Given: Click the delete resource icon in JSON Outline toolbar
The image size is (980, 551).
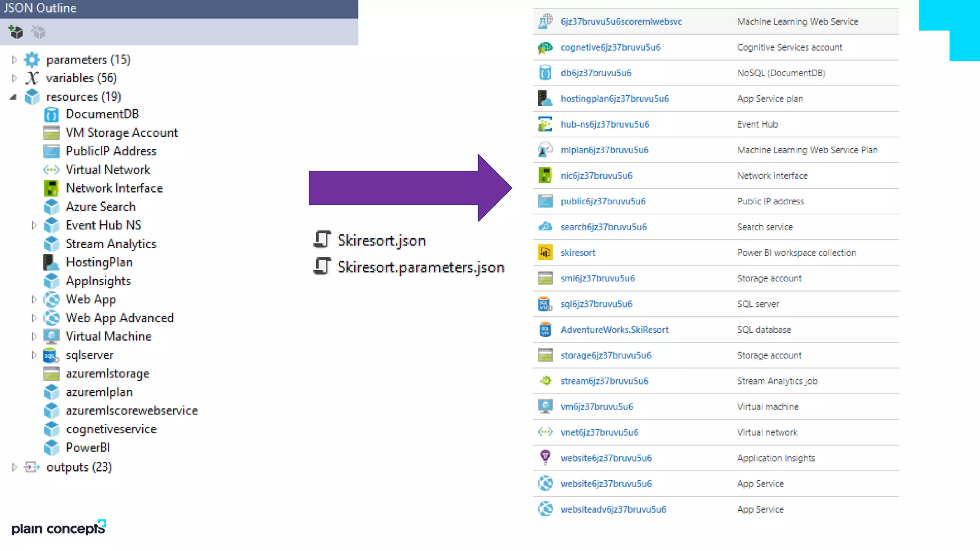Looking at the screenshot, I should [38, 32].
